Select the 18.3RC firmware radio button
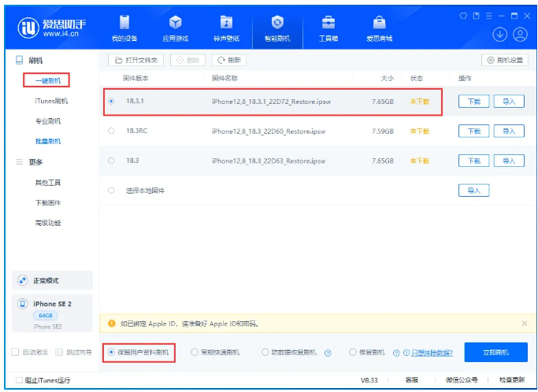538x392 pixels. pos(111,131)
